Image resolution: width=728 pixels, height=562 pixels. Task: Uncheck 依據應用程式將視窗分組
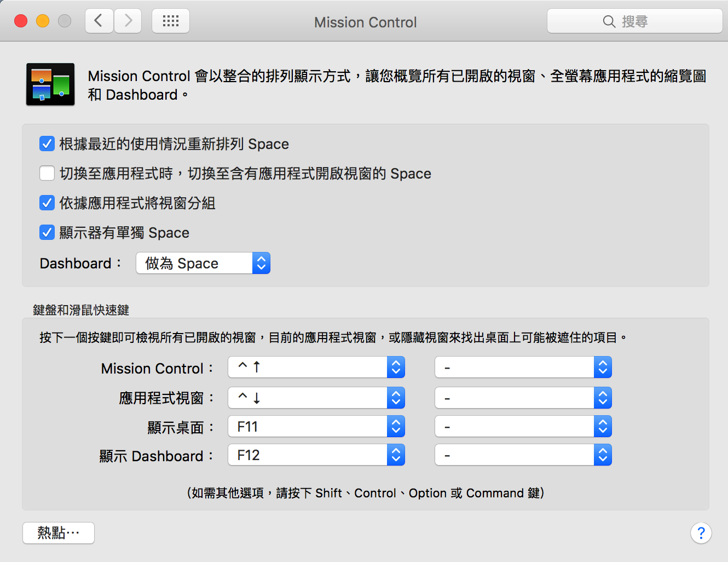click(47, 203)
